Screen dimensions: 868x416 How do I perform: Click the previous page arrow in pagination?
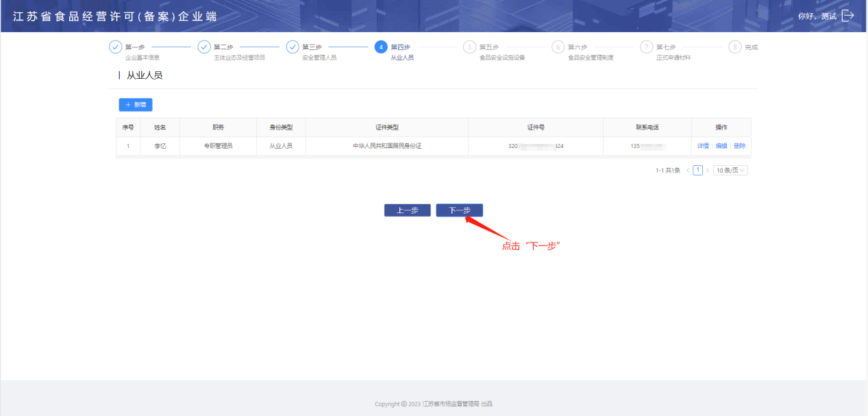pos(688,170)
